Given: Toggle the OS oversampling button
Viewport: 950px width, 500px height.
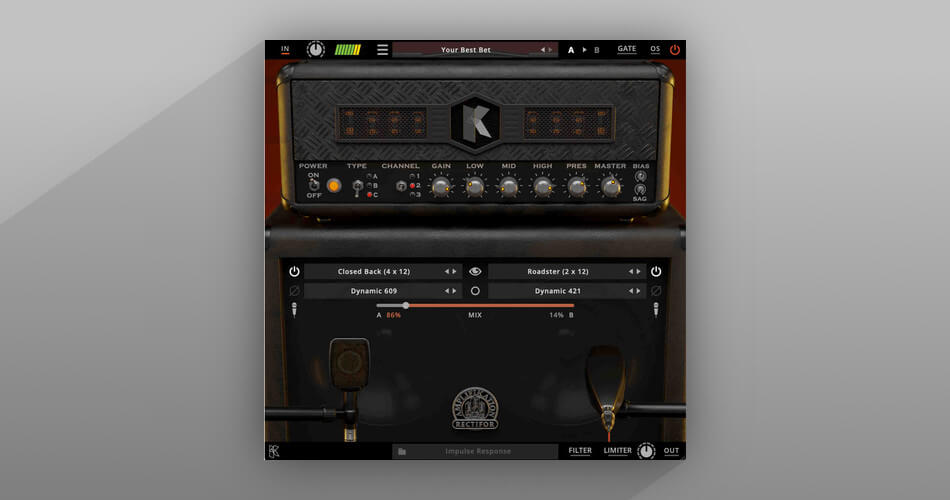Looking at the screenshot, I should tap(655, 49).
